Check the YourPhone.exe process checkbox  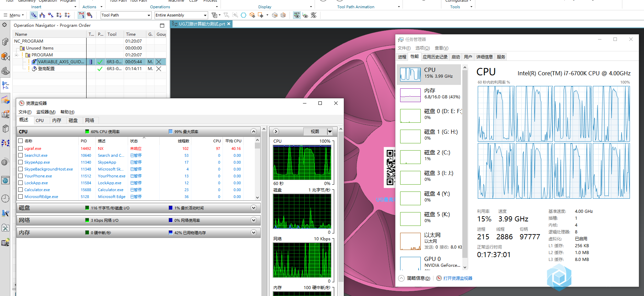pyautogui.click(x=21, y=176)
